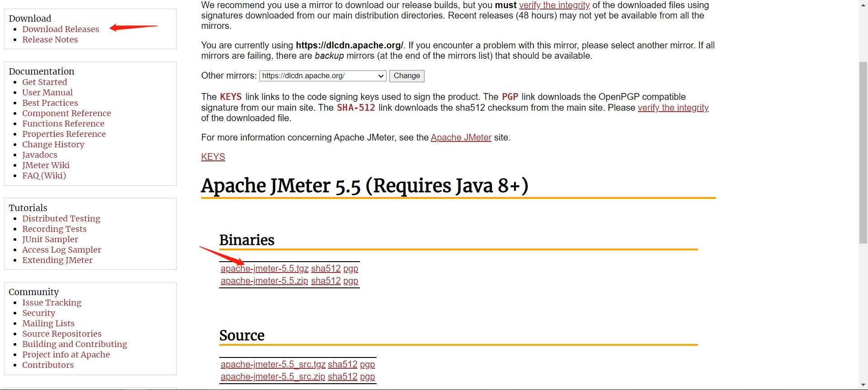Click the Apache JMeter 5.5 heading
The image size is (868, 390).
365,186
